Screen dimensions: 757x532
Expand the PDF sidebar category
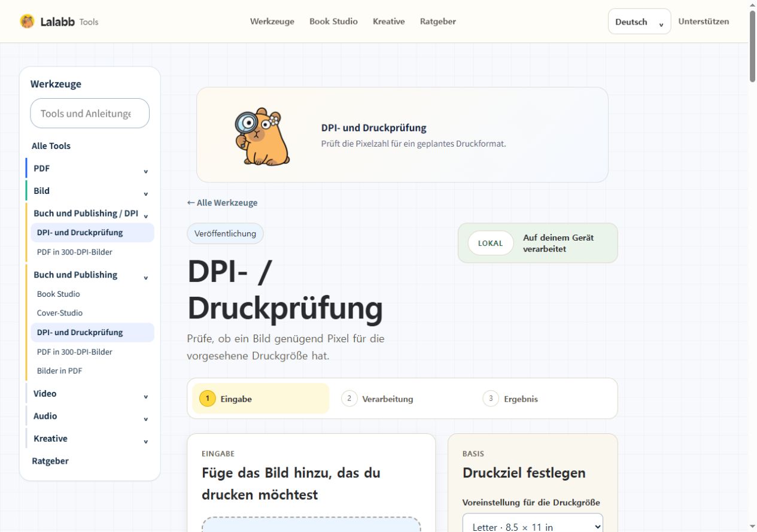click(x=90, y=169)
